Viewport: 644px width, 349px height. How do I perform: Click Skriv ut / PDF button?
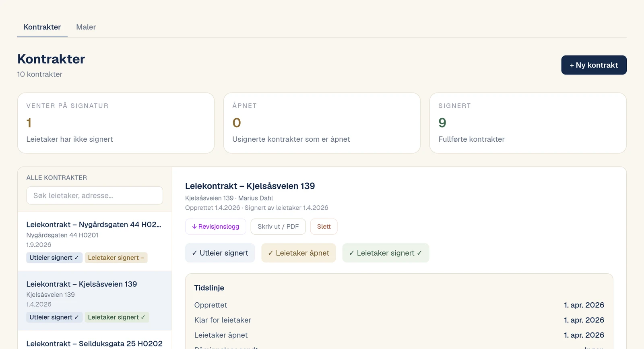(x=278, y=227)
